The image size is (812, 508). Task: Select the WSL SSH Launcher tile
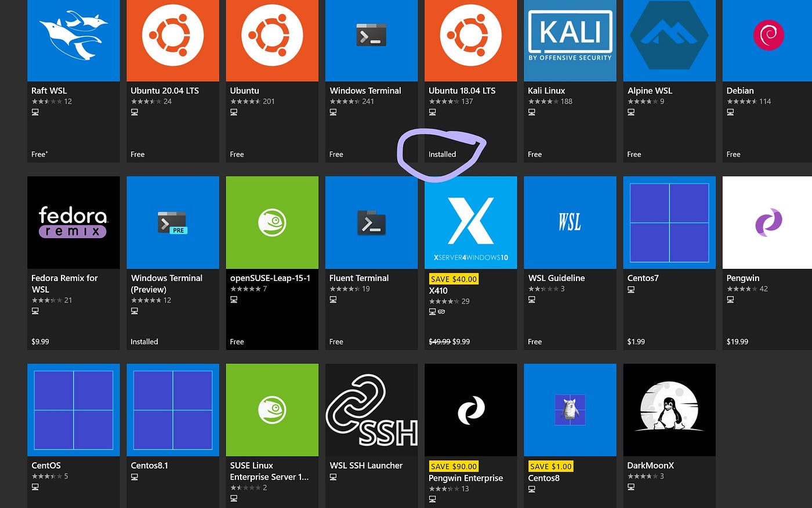point(371,409)
